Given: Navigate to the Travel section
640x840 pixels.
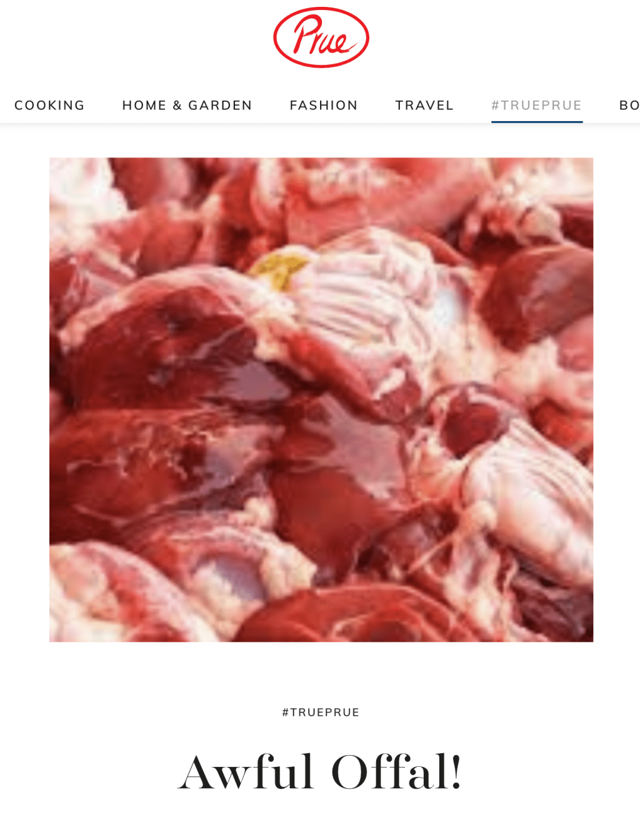Looking at the screenshot, I should (x=424, y=105).
